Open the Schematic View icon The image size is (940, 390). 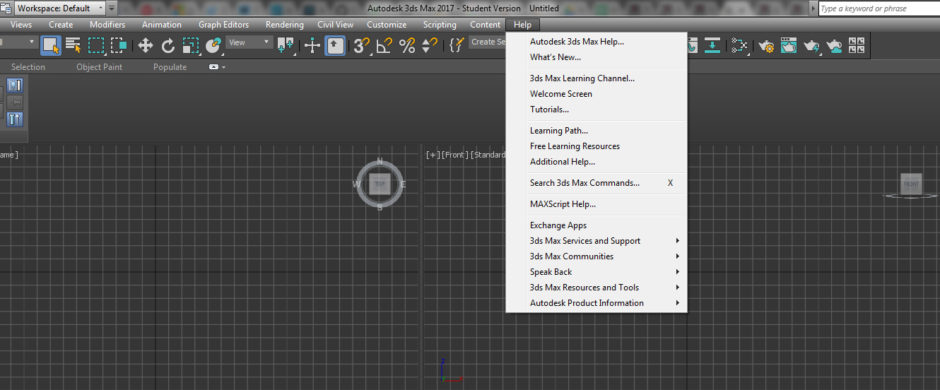point(740,46)
